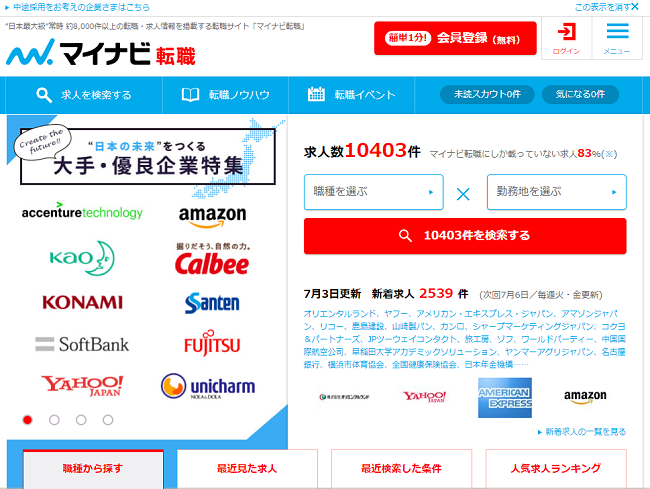Click the FUJITSU logo

coord(212,343)
